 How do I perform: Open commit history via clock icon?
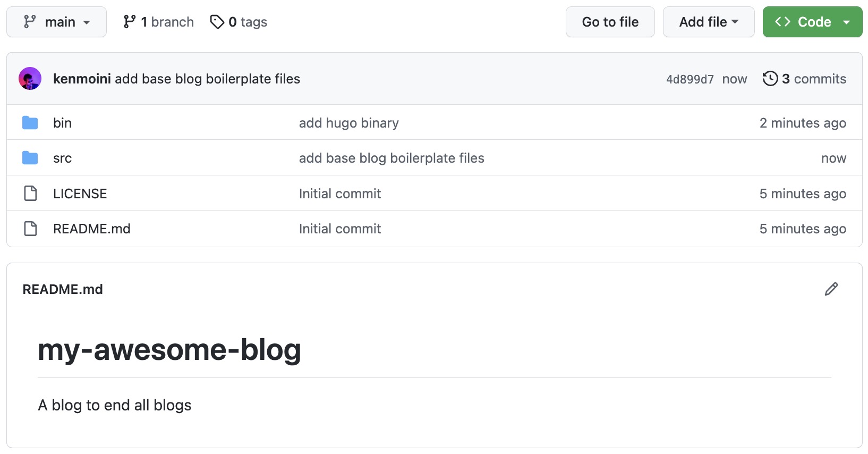770,79
